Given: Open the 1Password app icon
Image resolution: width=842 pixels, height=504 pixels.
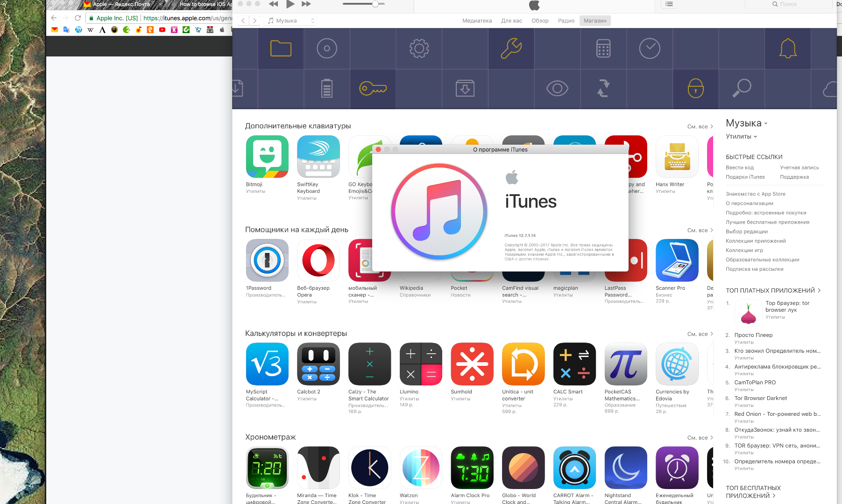Looking at the screenshot, I should (x=267, y=260).
